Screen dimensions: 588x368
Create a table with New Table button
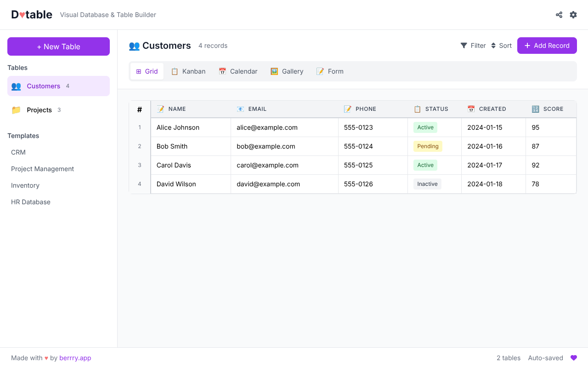click(58, 46)
